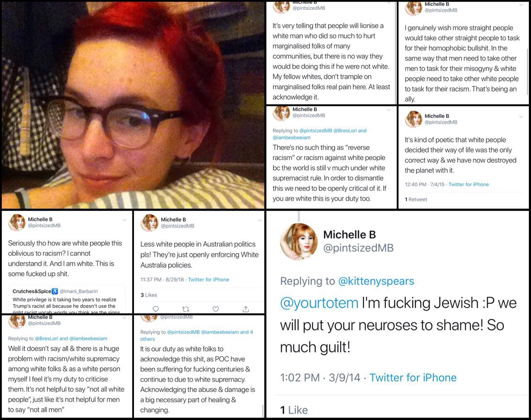Open the @kittenyspears profile link
The width and height of the screenshot is (531, 420).
(376, 281)
